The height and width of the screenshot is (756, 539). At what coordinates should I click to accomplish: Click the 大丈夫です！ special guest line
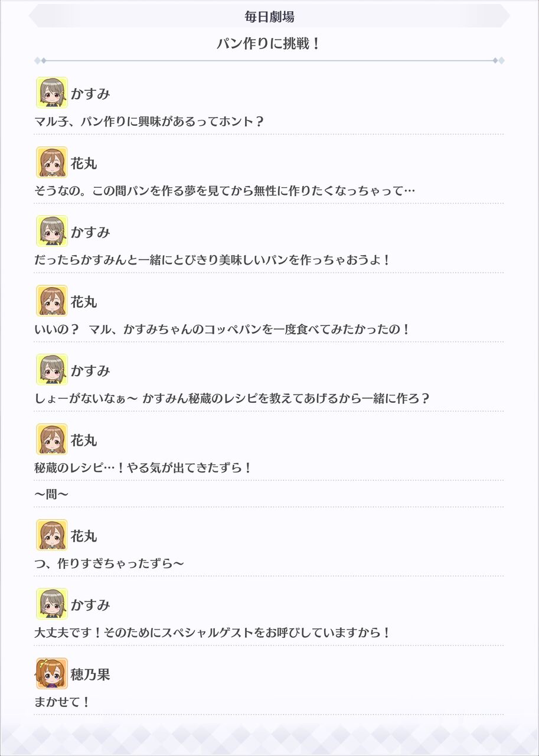point(213,633)
